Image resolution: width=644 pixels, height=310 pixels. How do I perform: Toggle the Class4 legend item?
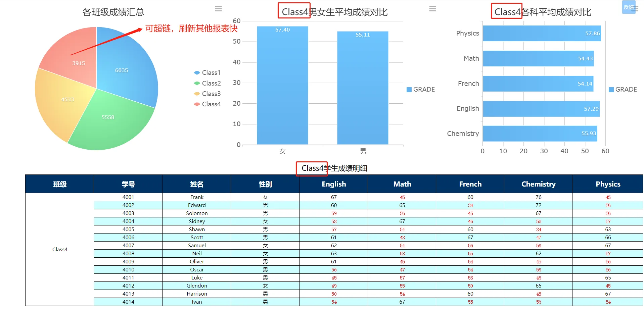[207, 104]
